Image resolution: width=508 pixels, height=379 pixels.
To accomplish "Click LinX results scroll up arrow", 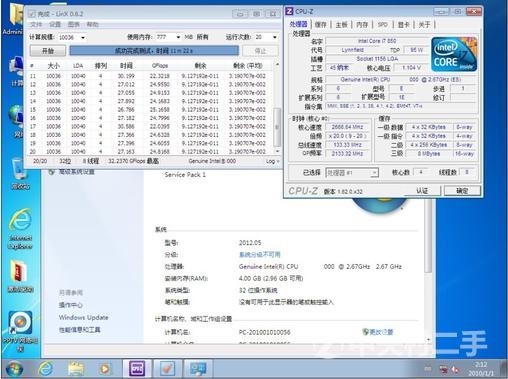I will pos(277,64).
